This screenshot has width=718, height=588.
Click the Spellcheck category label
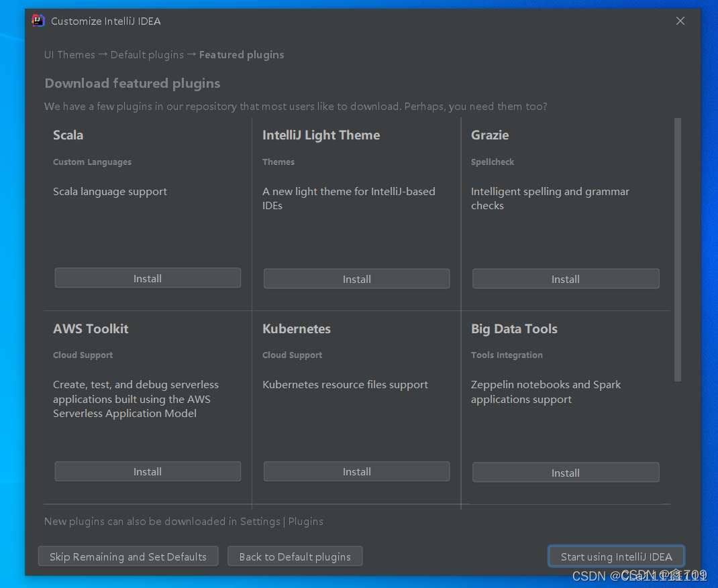pos(493,162)
